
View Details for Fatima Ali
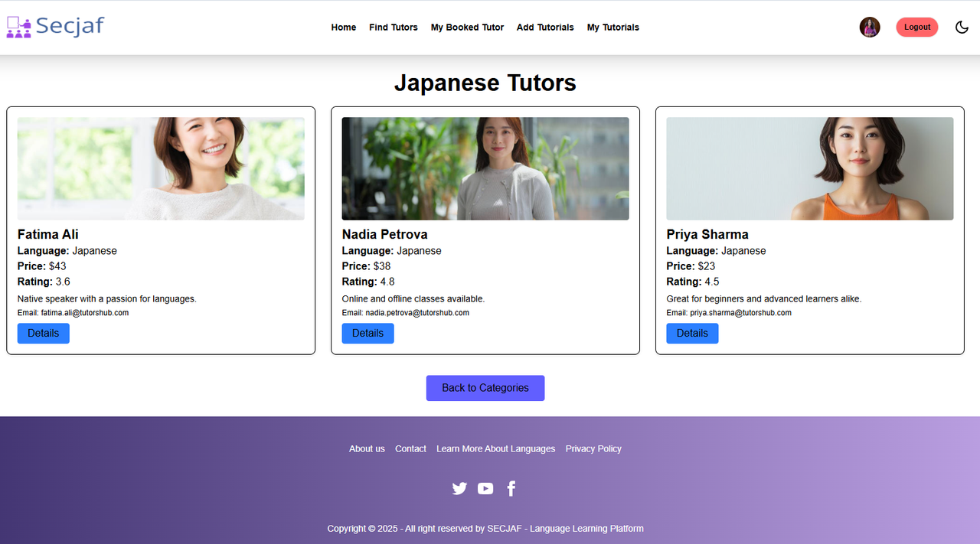[44, 334]
